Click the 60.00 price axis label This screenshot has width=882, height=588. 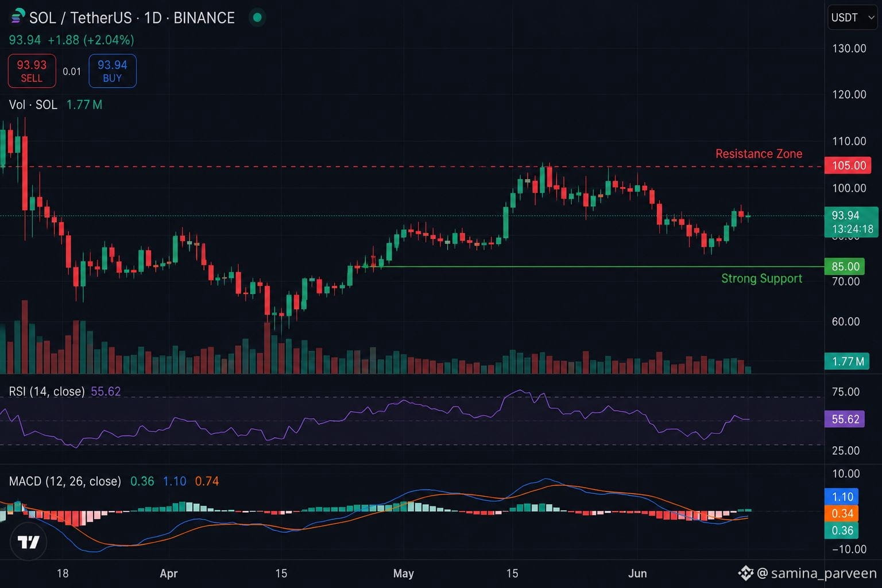(x=846, y=322)
